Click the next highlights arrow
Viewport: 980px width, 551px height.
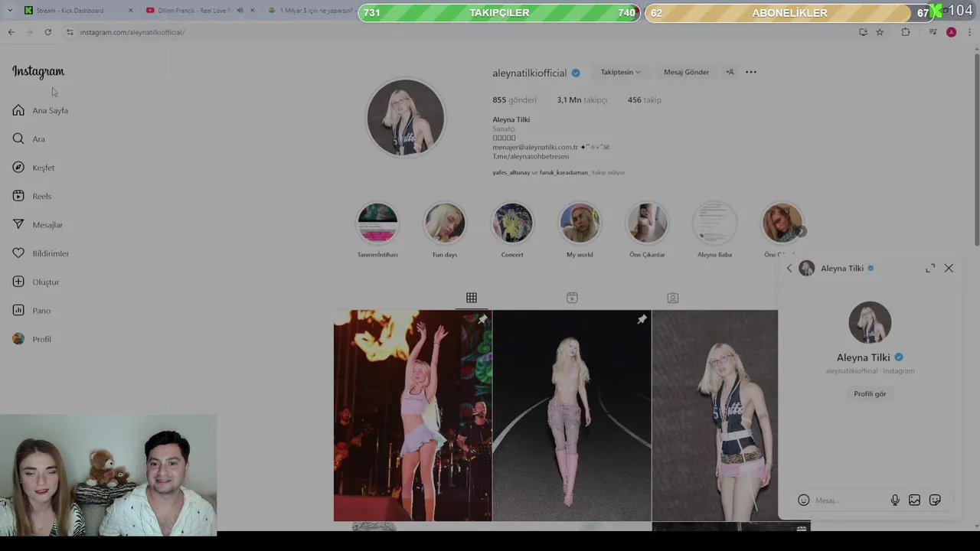800,231
